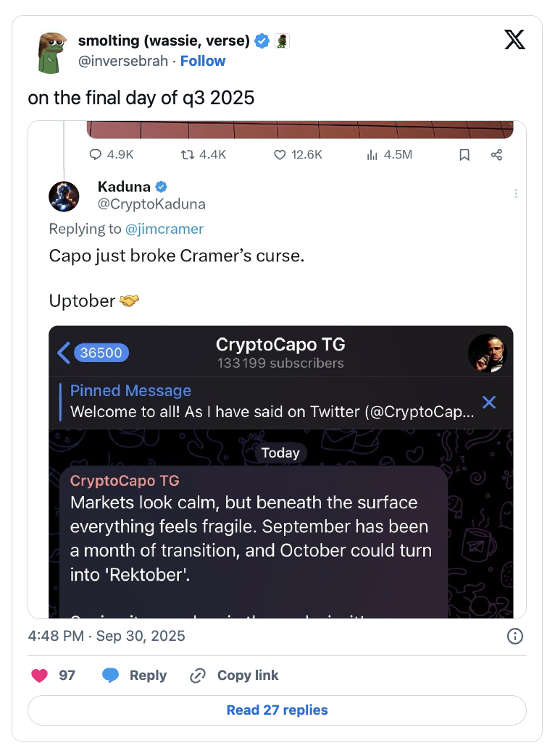This screenshot has height=756, width=555.
Task: View the 4.5M views analytics icon
Action: tap(372, 155)
